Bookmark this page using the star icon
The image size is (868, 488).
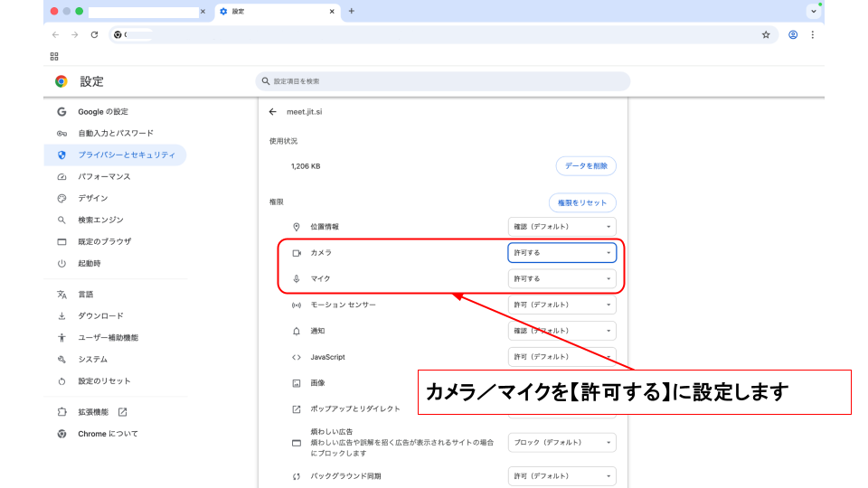766,34
